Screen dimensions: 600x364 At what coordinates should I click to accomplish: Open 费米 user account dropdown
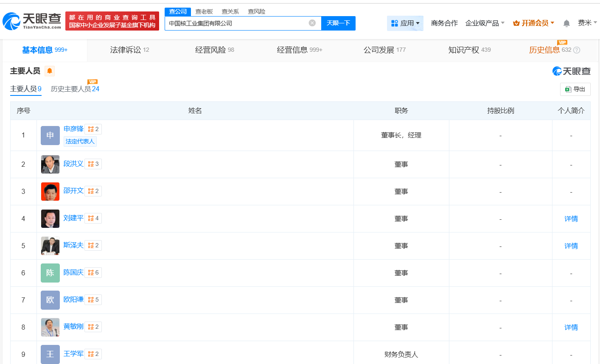point(587,23)
